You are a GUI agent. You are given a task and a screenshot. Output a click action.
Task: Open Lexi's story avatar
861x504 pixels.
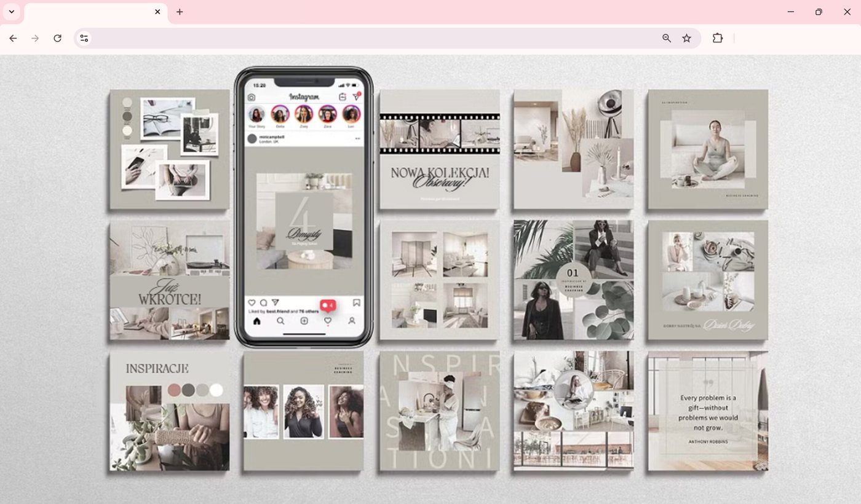(351, 114)
